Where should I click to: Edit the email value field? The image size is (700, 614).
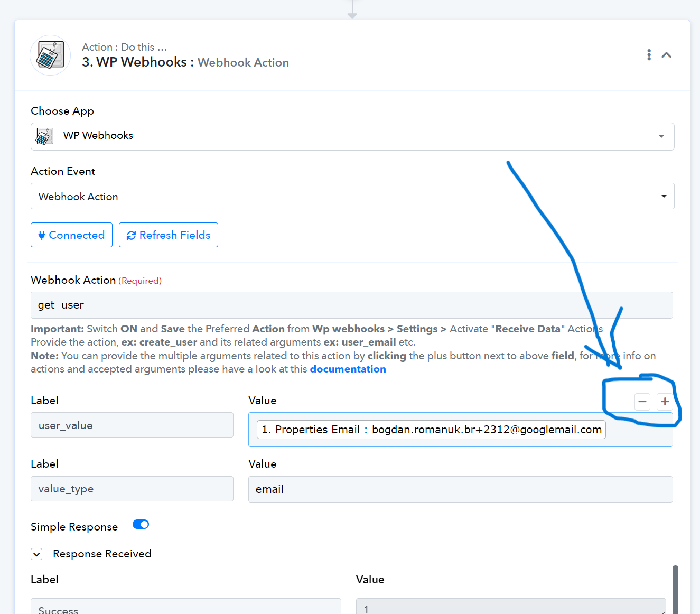point(461,489)
